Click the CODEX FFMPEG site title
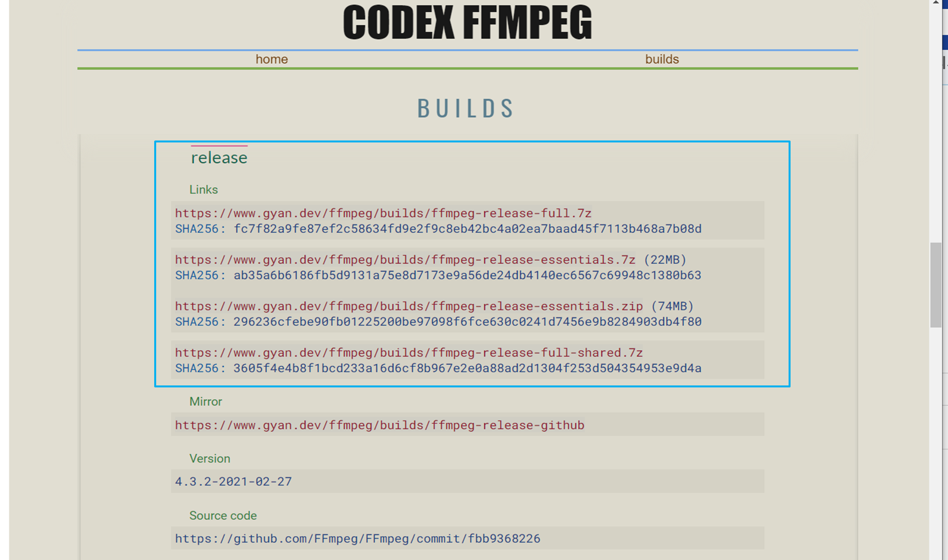The height and width of the screenshot is (560, 948). [x=468, y=23]
